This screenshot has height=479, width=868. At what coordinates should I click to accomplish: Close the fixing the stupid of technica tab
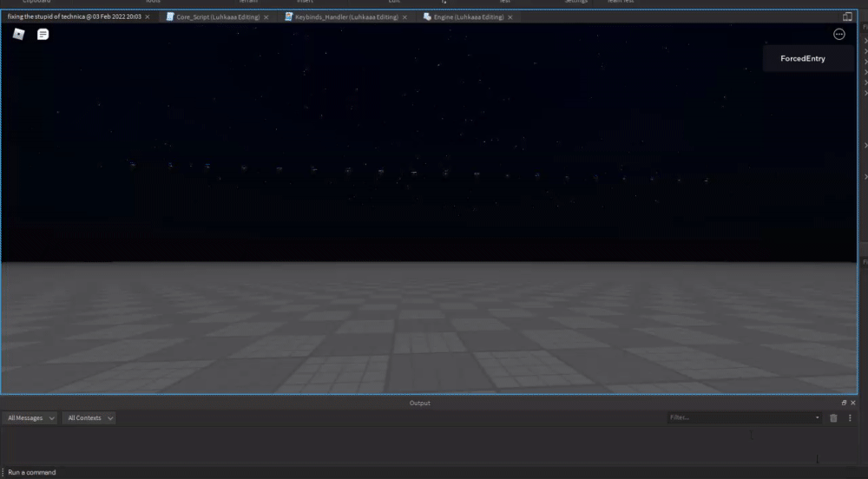148,17
